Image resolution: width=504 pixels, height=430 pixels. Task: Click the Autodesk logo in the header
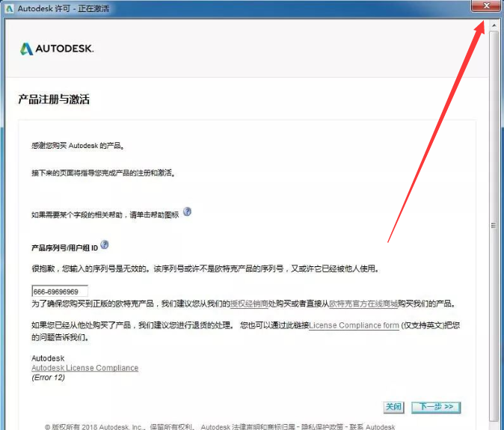tap(57, 49)
